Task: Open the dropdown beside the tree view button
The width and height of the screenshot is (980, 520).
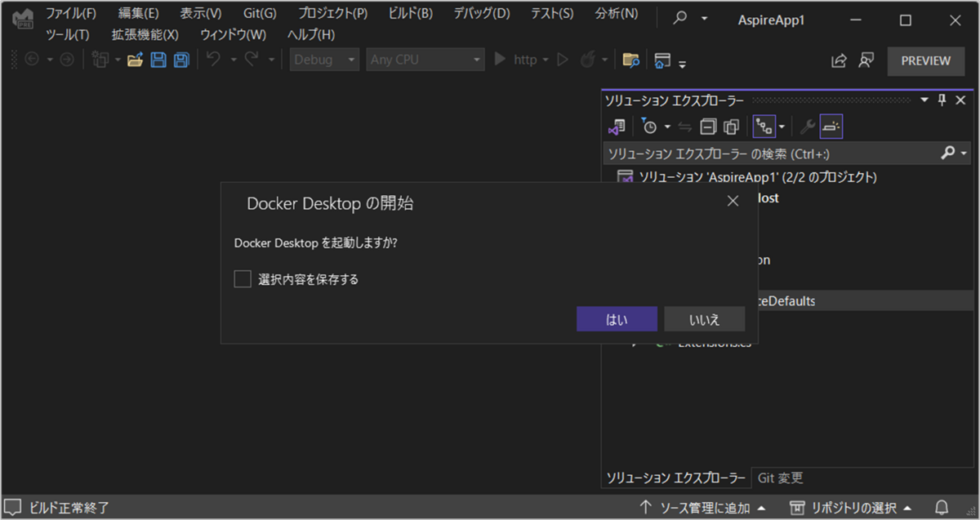Action: tap(782, 127)
